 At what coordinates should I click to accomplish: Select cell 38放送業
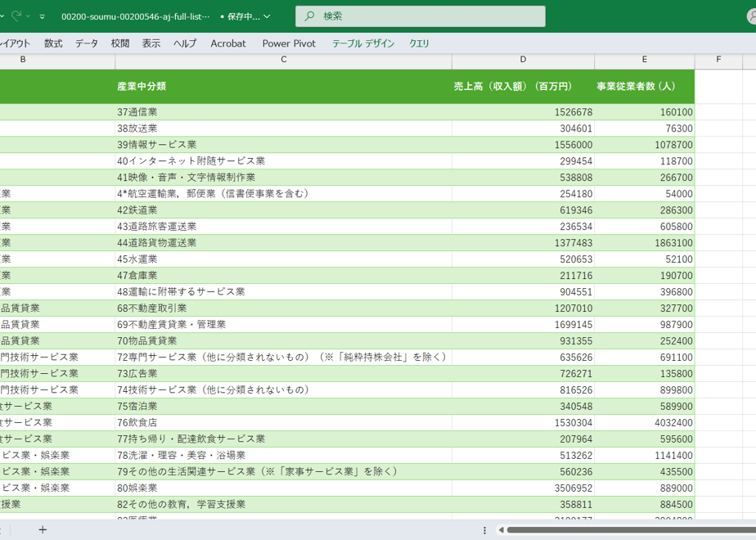[283, 128]
